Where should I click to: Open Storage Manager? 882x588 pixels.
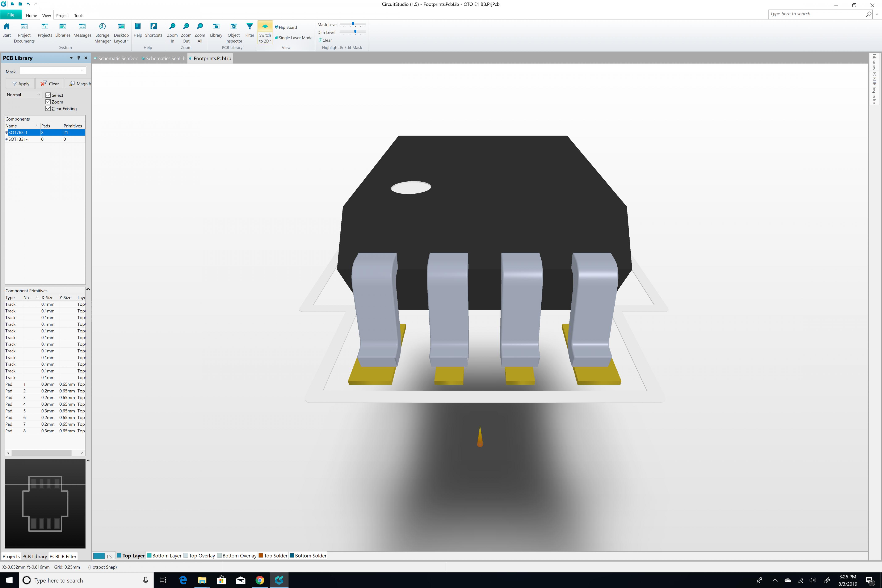102,33
